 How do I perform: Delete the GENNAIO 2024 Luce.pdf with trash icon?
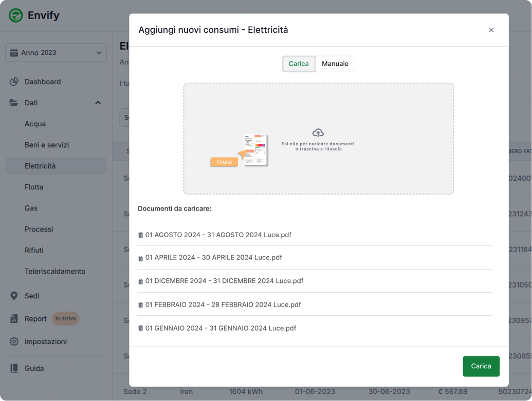pyautogui.click(x=140, y=328)
